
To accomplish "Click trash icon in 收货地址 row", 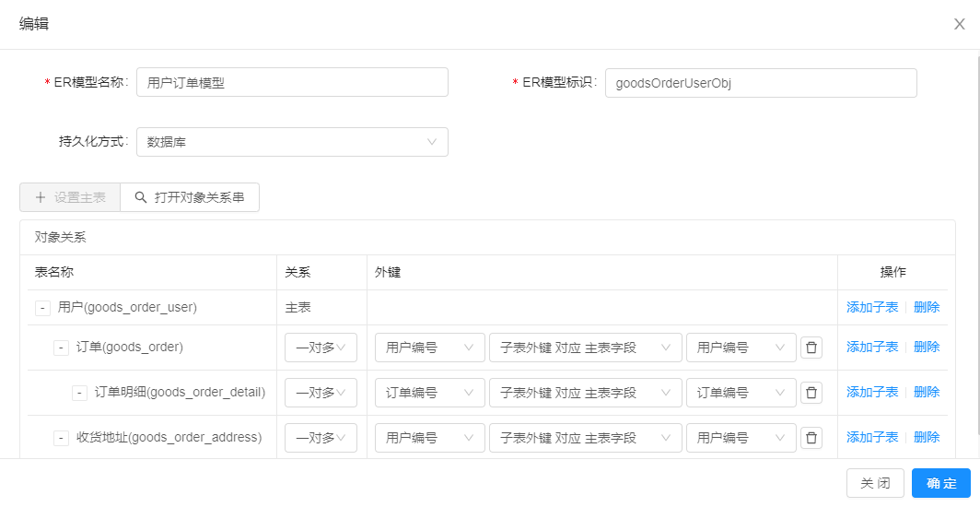I will [811, 438].
